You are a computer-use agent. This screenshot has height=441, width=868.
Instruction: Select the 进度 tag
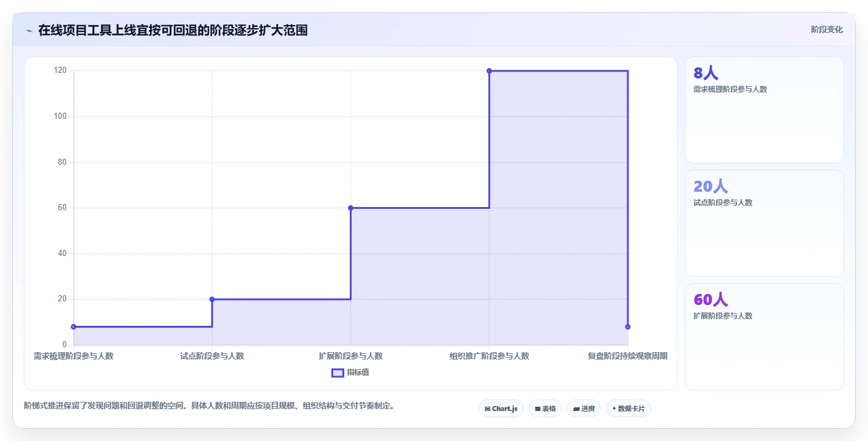point(584,409)
